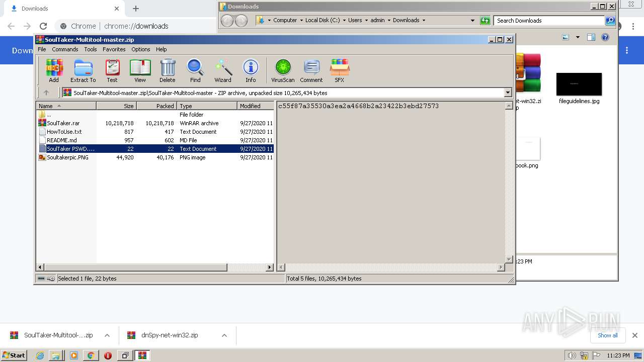Open the Favorites menu
This screenshot has height=362, width=644.
tap(114, 49)
